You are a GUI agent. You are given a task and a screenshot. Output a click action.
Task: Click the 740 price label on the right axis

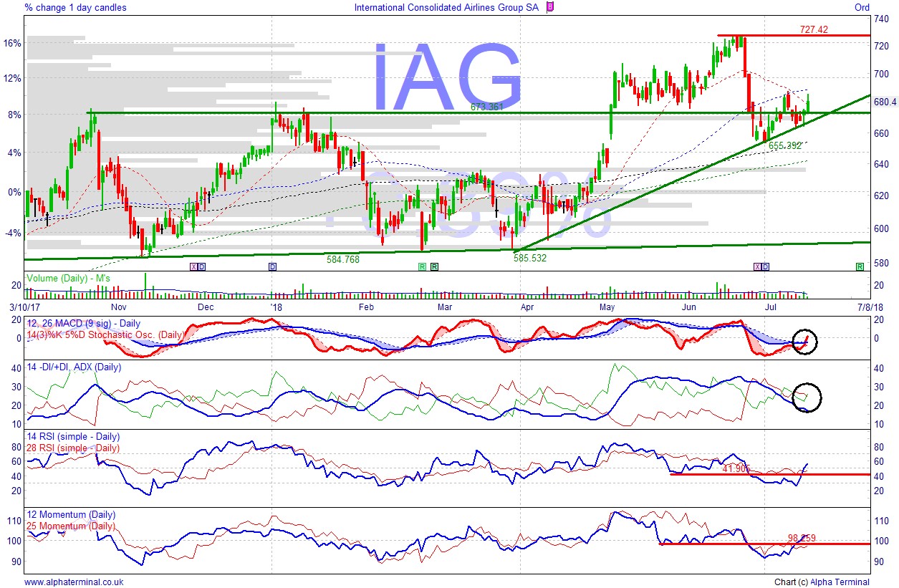pos(880,19)
